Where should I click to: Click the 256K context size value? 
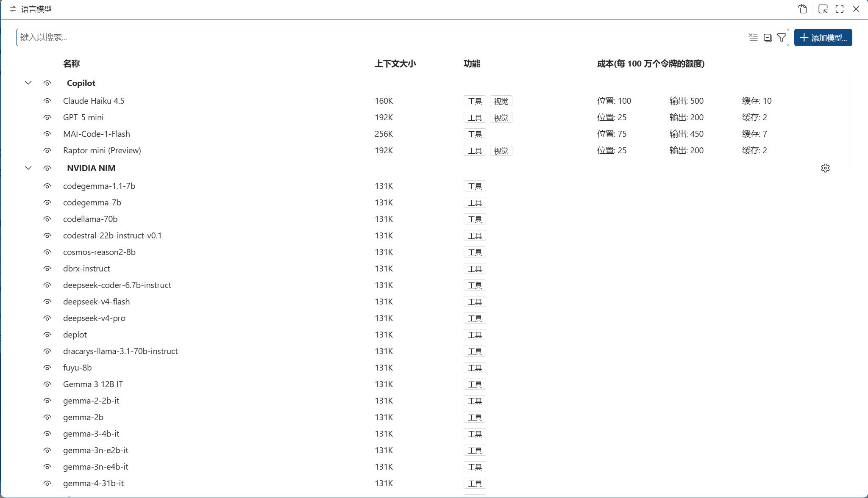384,134
